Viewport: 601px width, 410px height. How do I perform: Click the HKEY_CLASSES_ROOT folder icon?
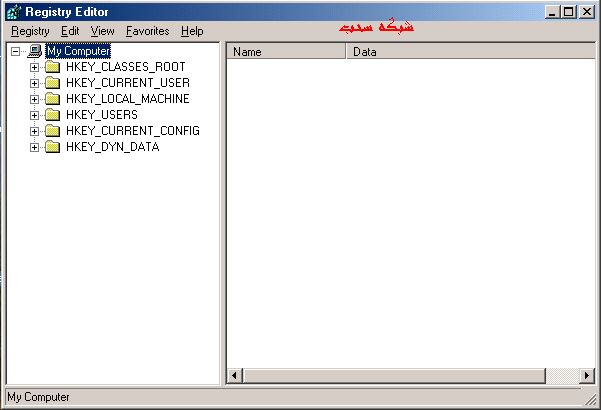pos(53,67)
